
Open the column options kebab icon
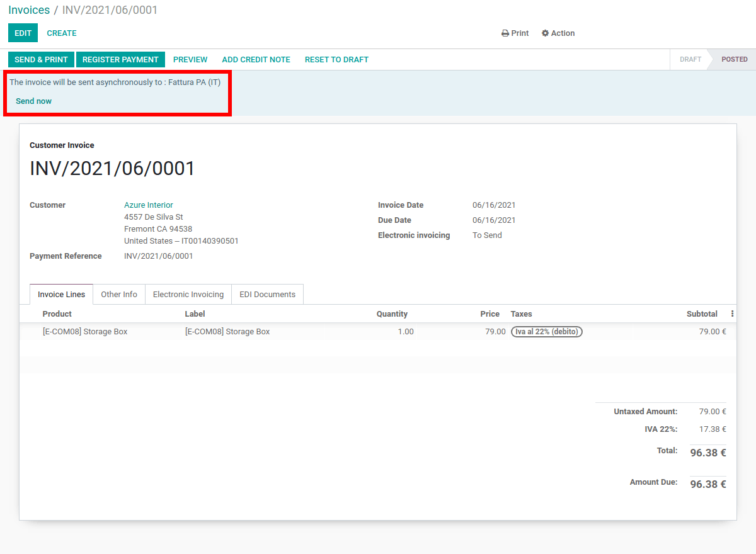pos(732,314)
